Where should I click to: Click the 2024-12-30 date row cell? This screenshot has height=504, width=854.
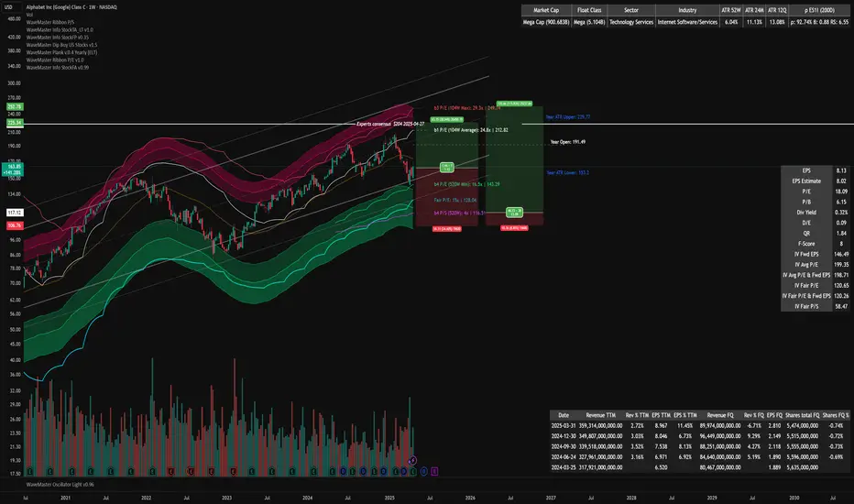click(564, 436)
